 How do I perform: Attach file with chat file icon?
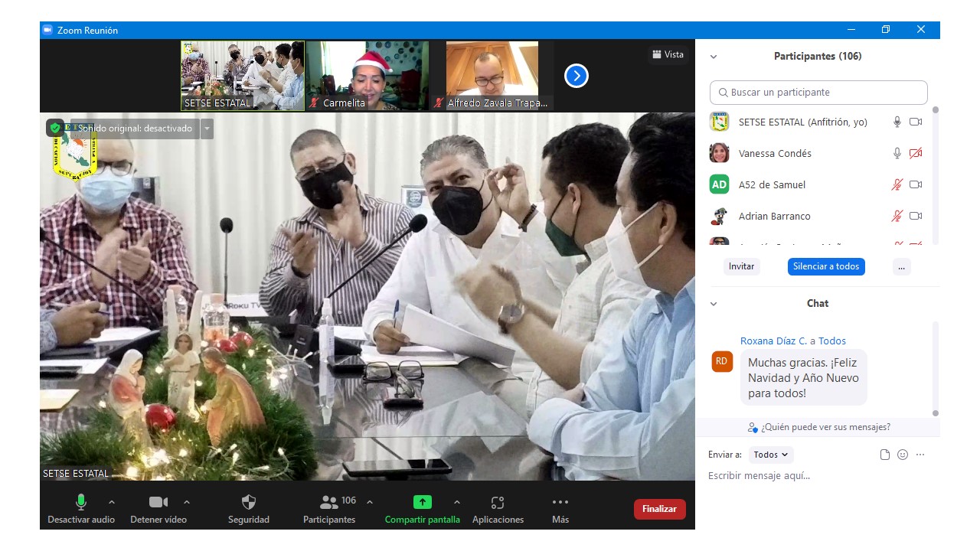pyautogui.click(x=885, y=455)
